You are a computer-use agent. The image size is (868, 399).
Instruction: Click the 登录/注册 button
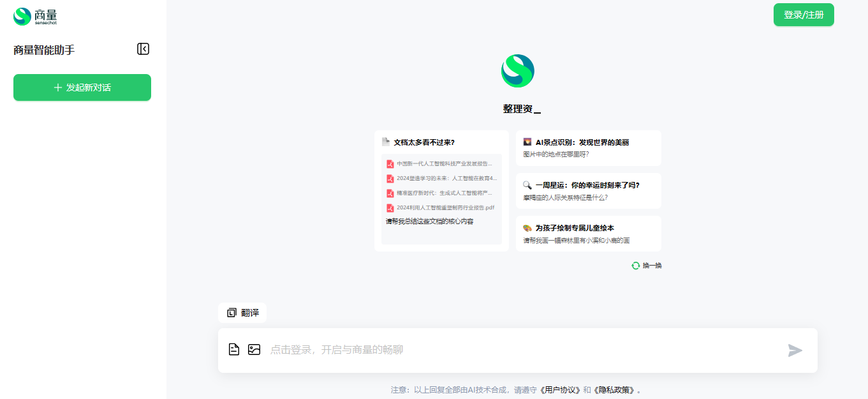(x=803, y=13)
